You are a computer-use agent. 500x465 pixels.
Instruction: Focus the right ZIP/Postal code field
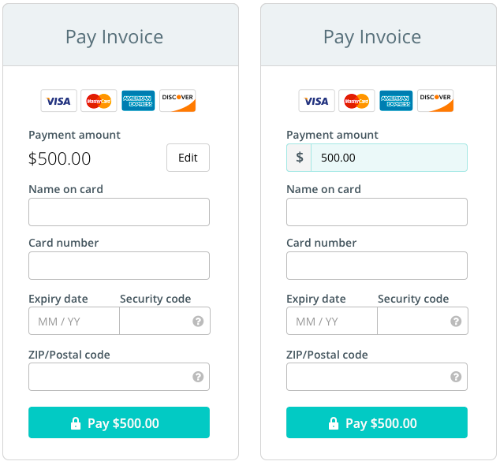tap(377, 377)
